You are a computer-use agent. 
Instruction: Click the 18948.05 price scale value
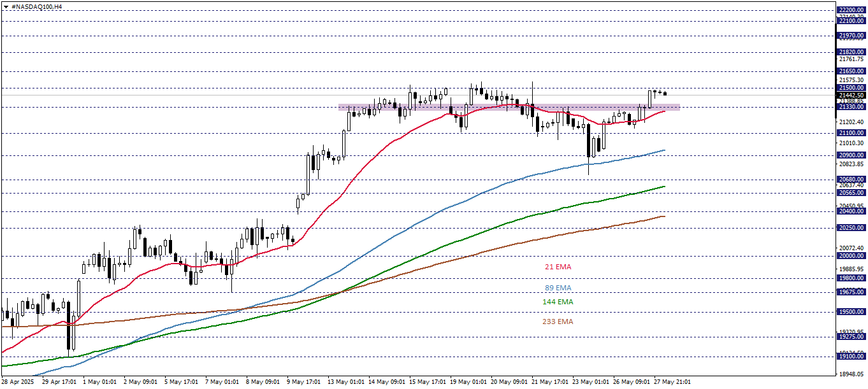(853, 374)
